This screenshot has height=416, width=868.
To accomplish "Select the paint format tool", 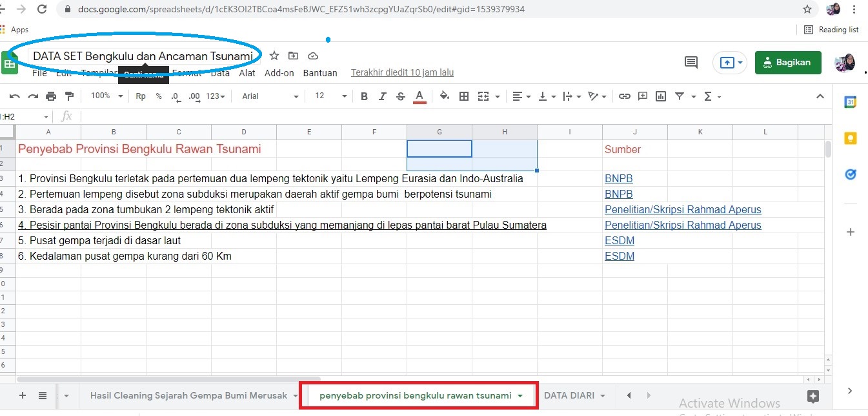I will coord(69,96).
